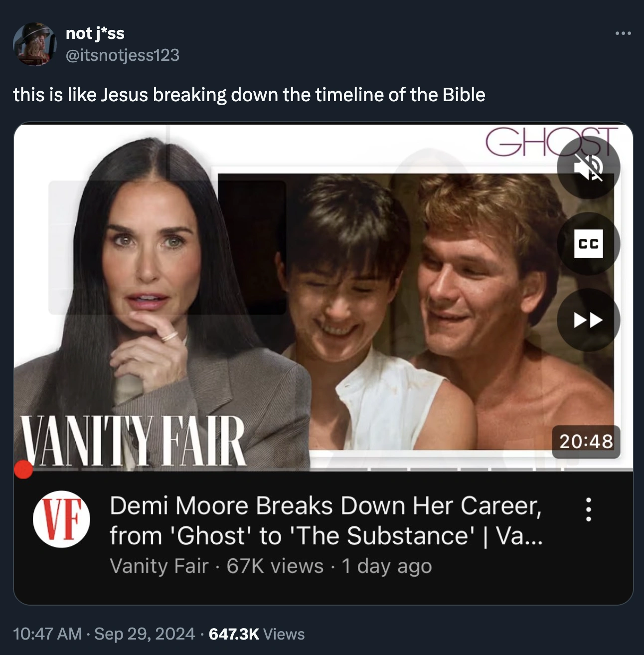Click the red playback scrubber dot
Viewport: 644px width, 655px height.
23,469
